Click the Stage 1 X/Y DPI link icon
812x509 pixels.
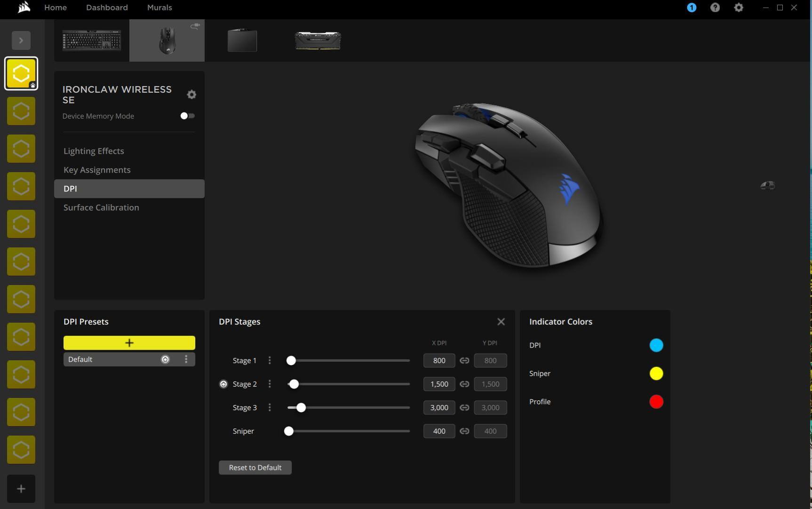[464, 361]
